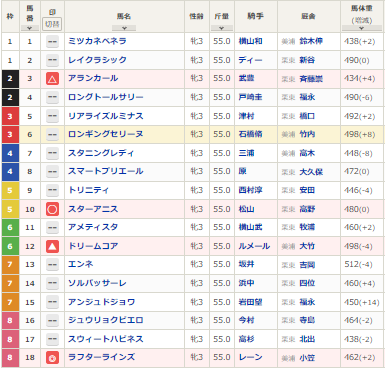This screenshot has width=385, height=368.
Task: Open the -- mark selector for スマートプリエール
Action: 52,172
